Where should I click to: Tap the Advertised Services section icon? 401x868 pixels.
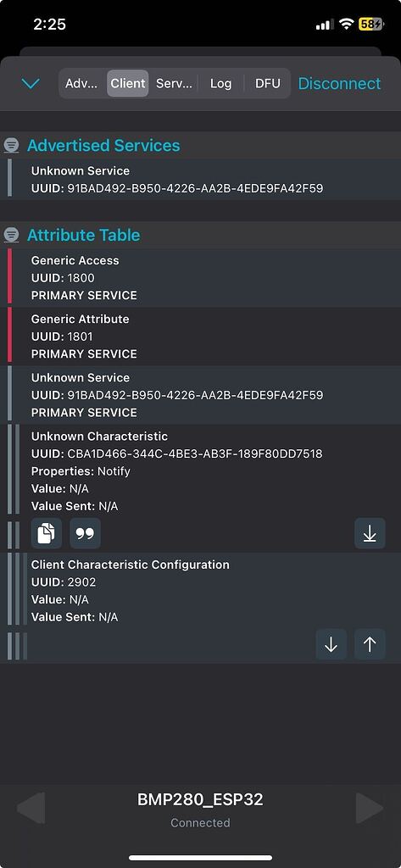tap(10, 146)
